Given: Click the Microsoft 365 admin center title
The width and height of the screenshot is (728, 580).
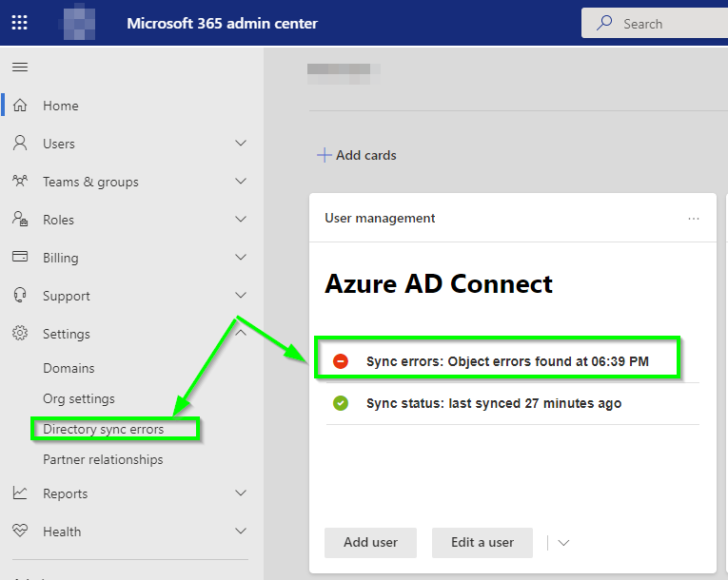Looking at the screenshot, I should [x=223, y=23].
